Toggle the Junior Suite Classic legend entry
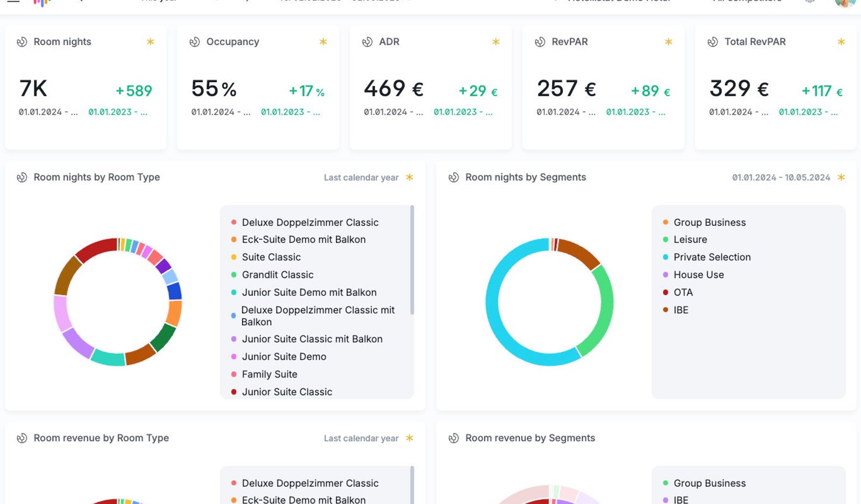Viewport: 861px width, 504px height. [281, 392]
